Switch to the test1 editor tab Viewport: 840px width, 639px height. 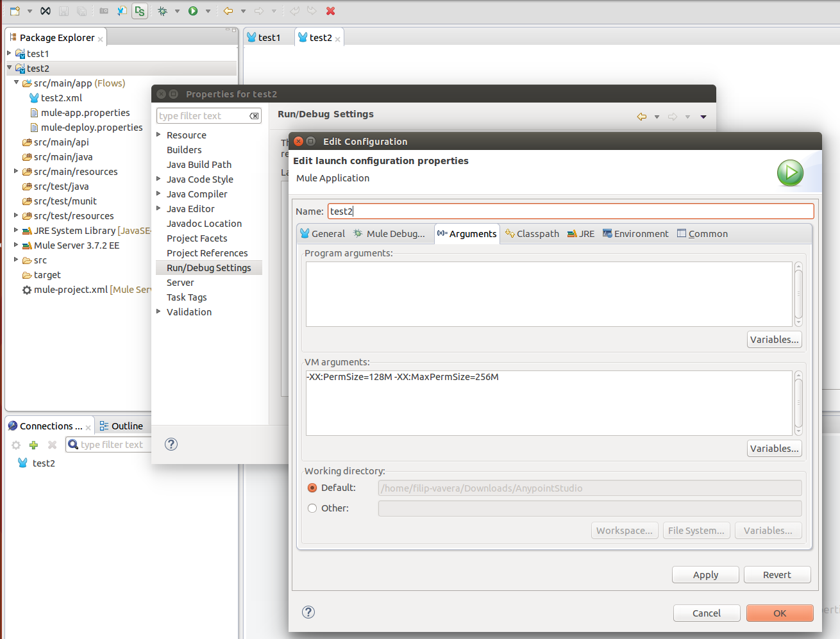(264, 37)
